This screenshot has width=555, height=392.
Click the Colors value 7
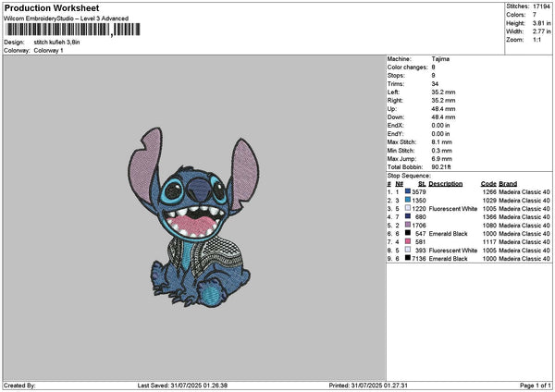[535, 15]
